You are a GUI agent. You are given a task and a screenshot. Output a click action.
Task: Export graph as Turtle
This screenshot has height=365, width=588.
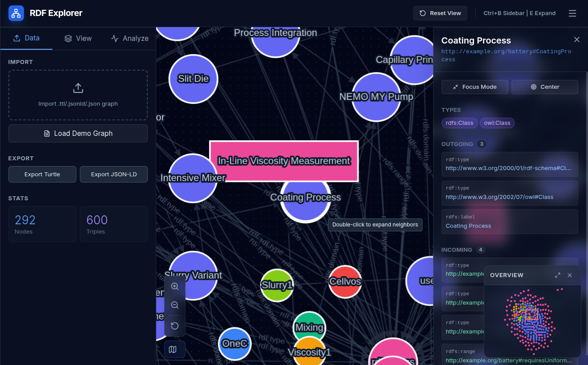[42, 174]
